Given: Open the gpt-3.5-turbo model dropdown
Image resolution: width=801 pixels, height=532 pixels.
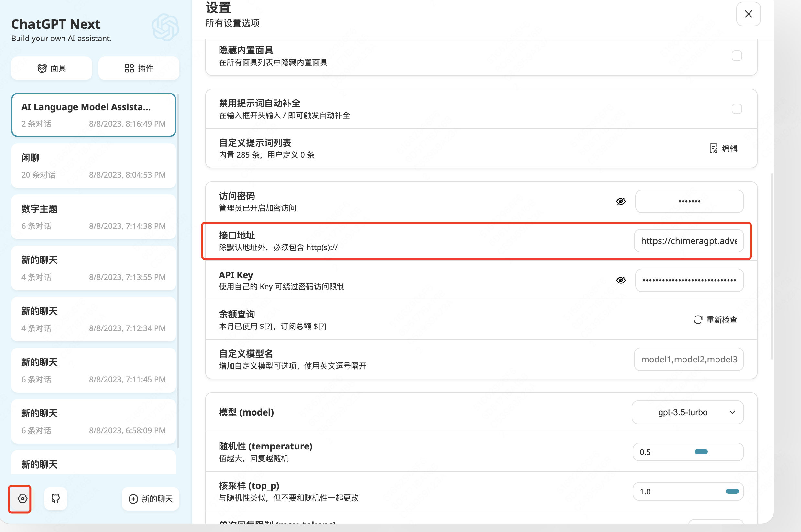Looking at the screenshot, I should coord(687,412).
